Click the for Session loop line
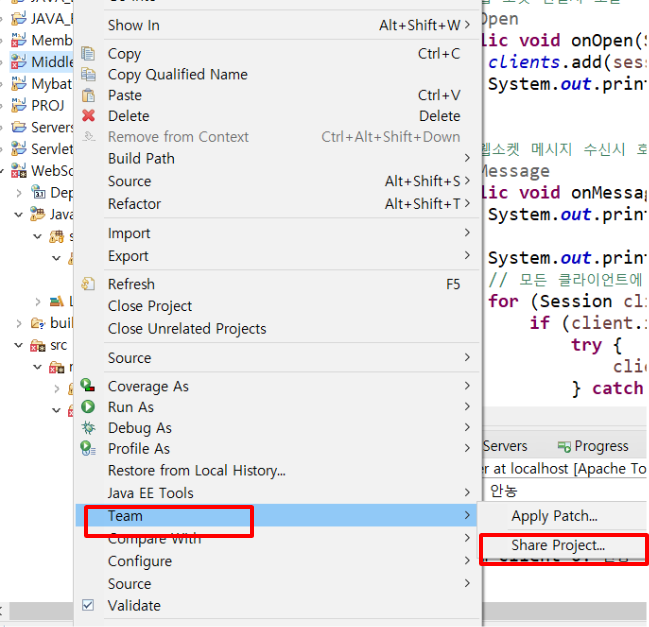Screen dimensions: 649x627 coord(565,301)
